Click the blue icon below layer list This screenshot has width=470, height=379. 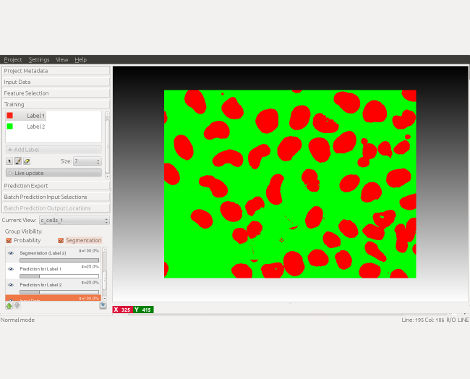point(103,305)
